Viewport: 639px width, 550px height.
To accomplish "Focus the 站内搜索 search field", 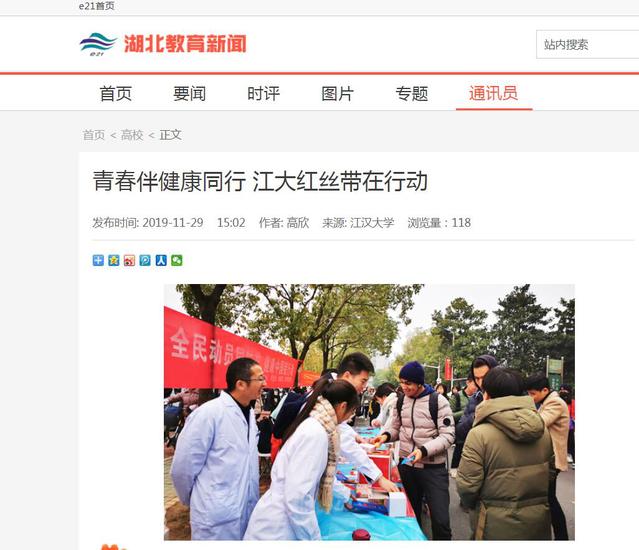I will (588, 44).
